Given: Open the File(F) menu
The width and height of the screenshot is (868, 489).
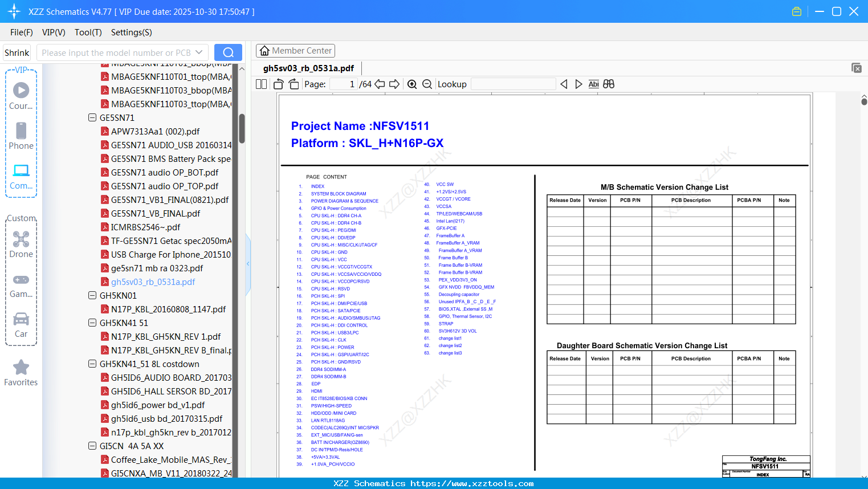Looking at the screenshot, I should point(22,32).
